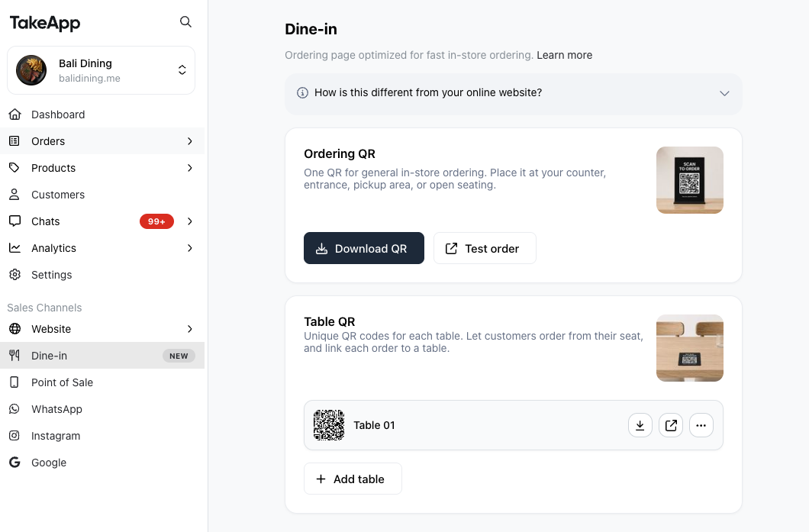The height and width of the screenshot is (532, 809).
Task: Open the Google channel
Action: coord(102,463)
